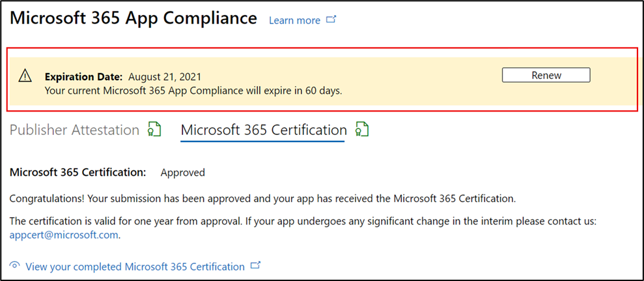
Task: Click the Microsoft 365 App Compliance heading
Action: [133, 18]
